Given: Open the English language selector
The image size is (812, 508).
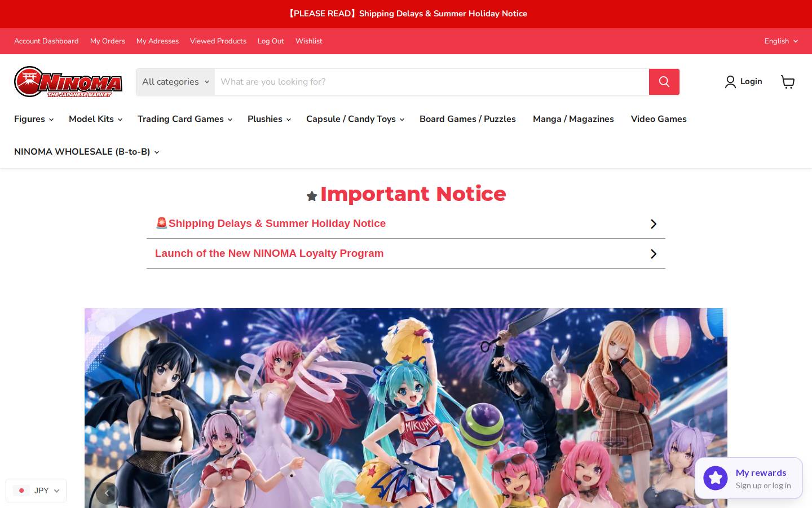Looking at the screenshot, I should (x=781, y=41).
